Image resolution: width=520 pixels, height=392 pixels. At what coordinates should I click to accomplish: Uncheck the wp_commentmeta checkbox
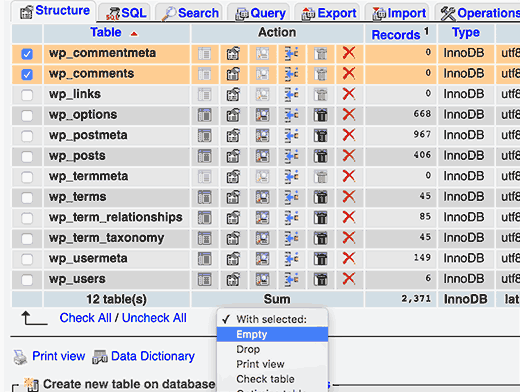click(27, 54)
